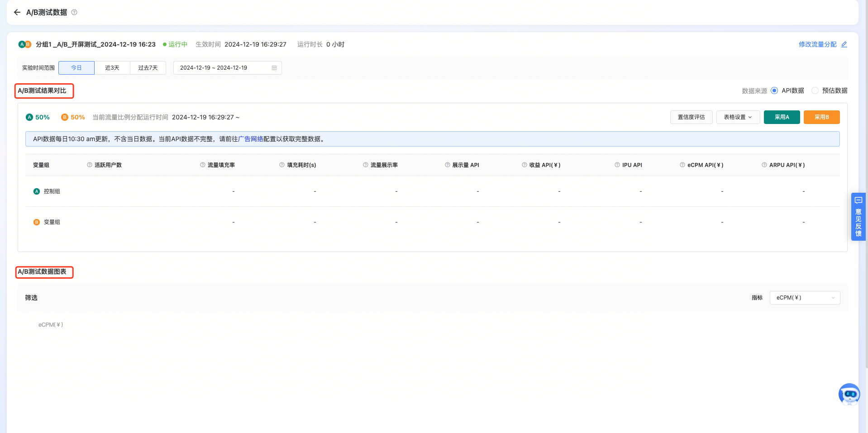Click help icon next to 活跃用户数 column
This screenshot has height=433, width=868.
pyautogui.click(x=90, y=165)
